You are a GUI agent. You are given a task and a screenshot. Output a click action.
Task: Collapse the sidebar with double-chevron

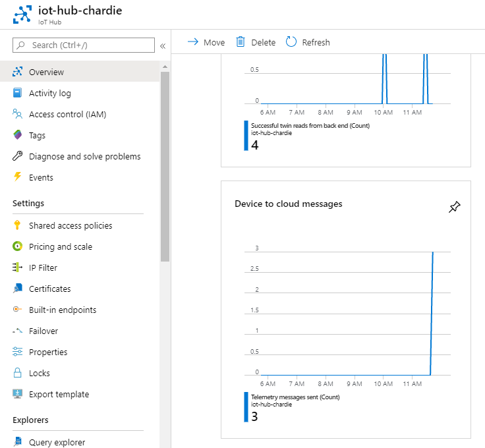[x=163, y=46]
